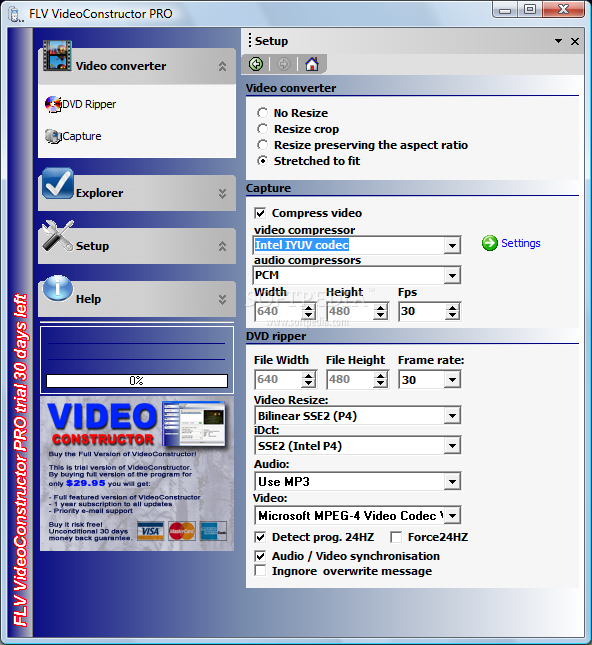The width and height of the screenshot is (592, 645).
Task: Click the File Height spinner arrows
Action: click(381, 379)
